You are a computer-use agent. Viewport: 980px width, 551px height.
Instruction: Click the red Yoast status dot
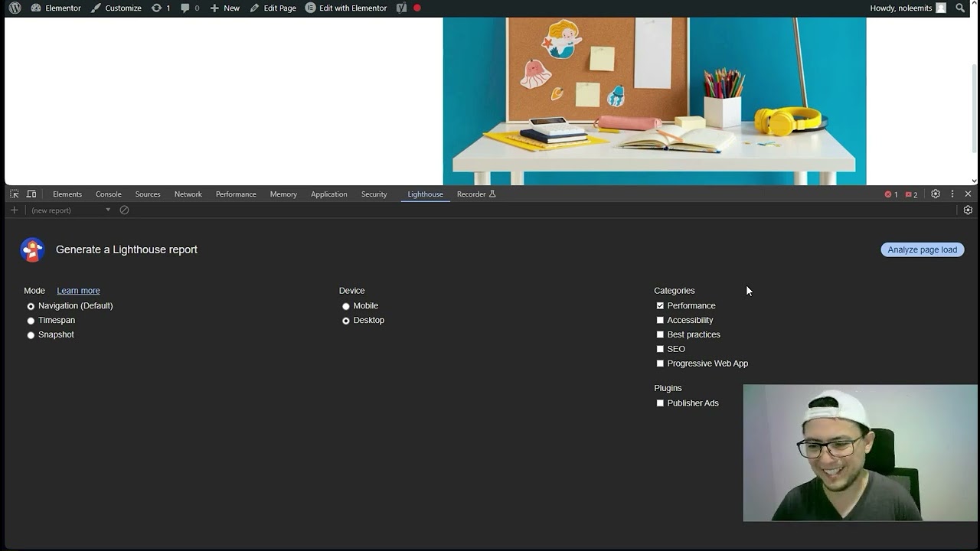point(417,8)
